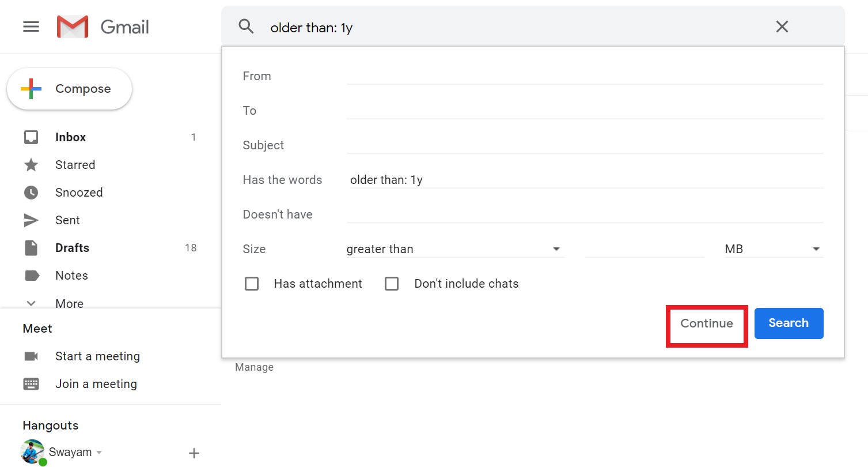Enable the Has attachment checkbox
The image size is (868, 467).
[252, 283]
